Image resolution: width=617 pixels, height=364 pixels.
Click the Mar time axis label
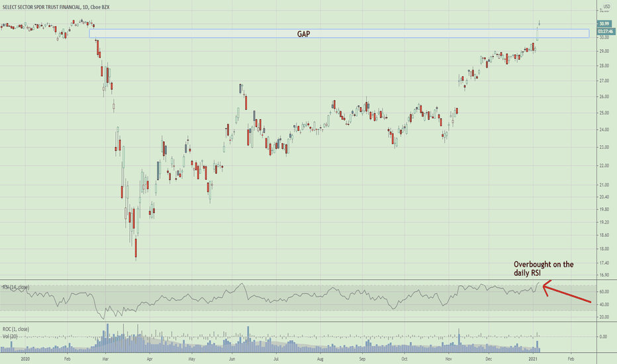pos(105,359)
